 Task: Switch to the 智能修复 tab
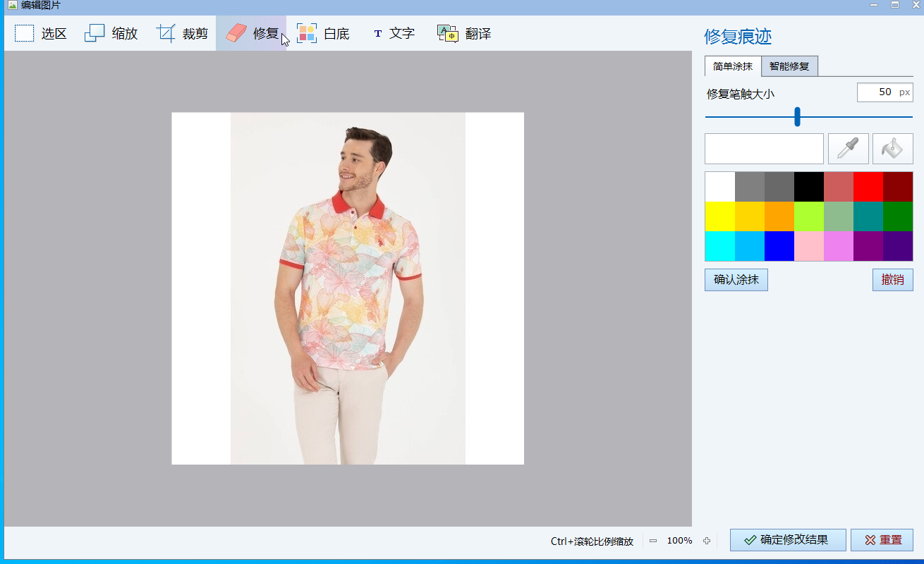[x=789, y=65]
